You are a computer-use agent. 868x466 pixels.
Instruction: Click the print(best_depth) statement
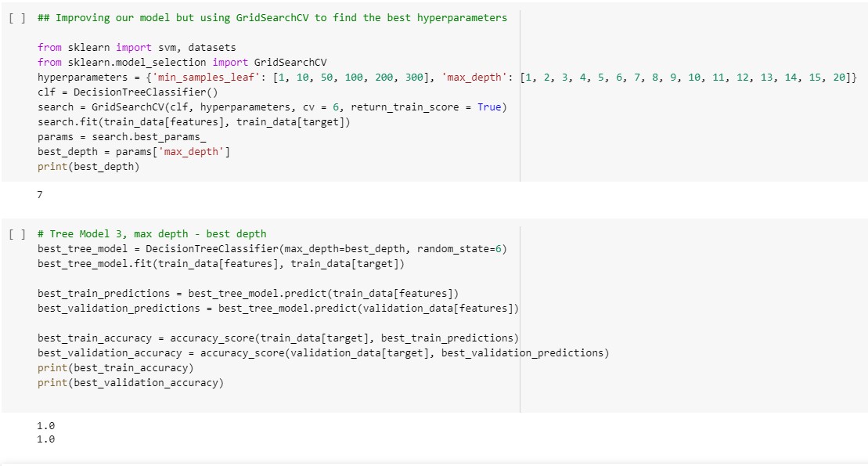[88, 167]
